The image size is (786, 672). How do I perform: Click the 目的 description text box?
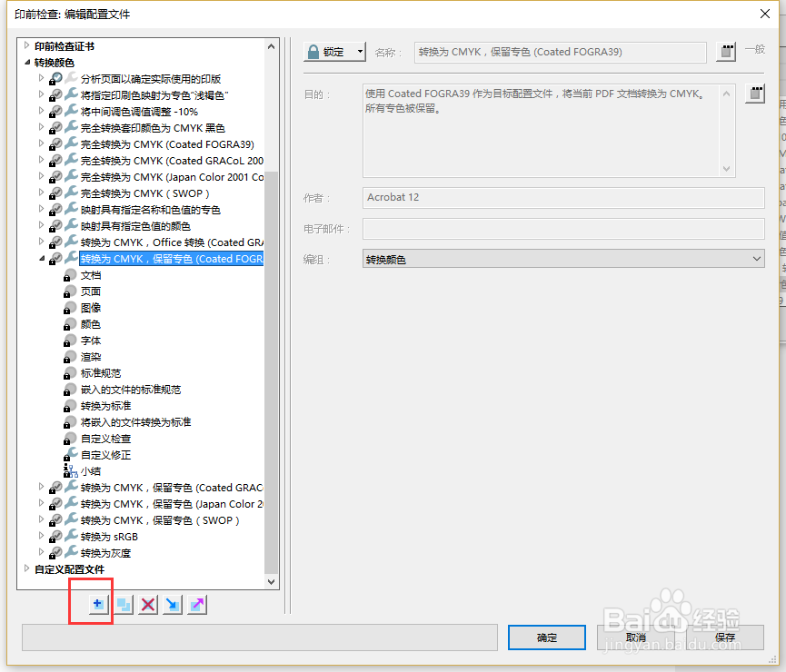pos(542,131)
